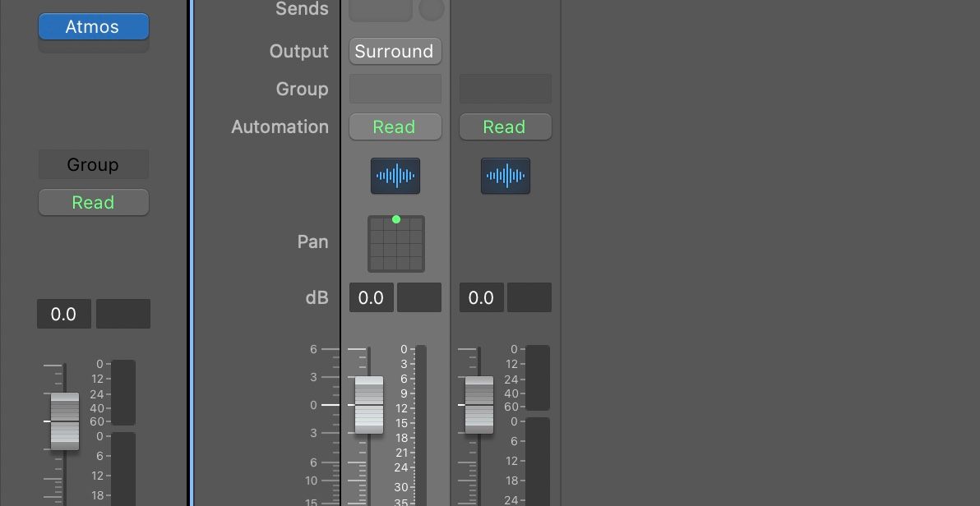The image size is (980, 506).
Task: Open the surround panner grid on first channel
Action: [x=395, y=243]
